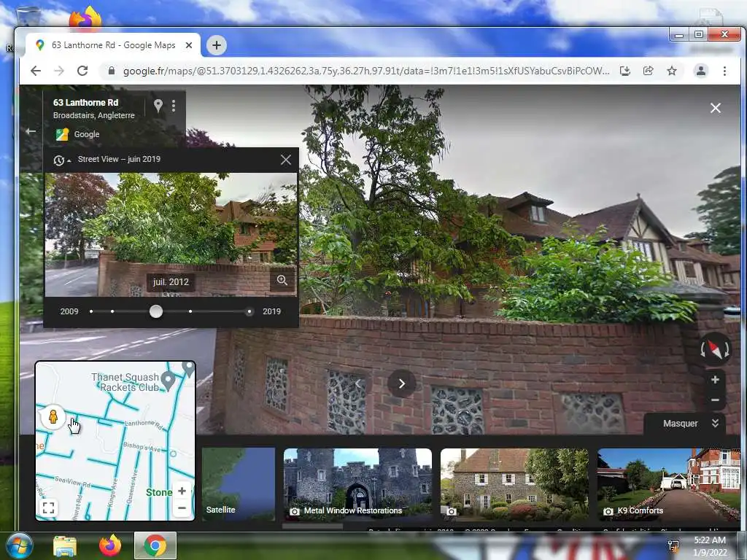Open the file explorer in the taskbar
The width and height of the screenshot is (747, 560).
[x=65, y=546]
